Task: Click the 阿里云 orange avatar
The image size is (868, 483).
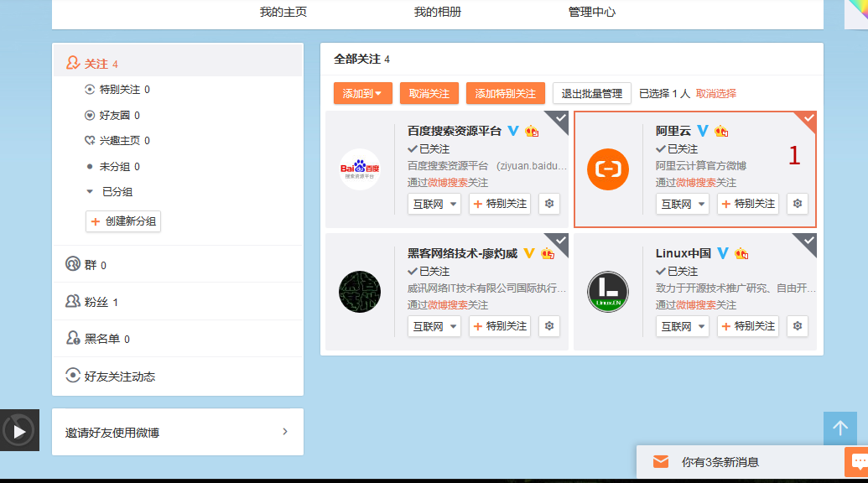Action: point(608,169)
